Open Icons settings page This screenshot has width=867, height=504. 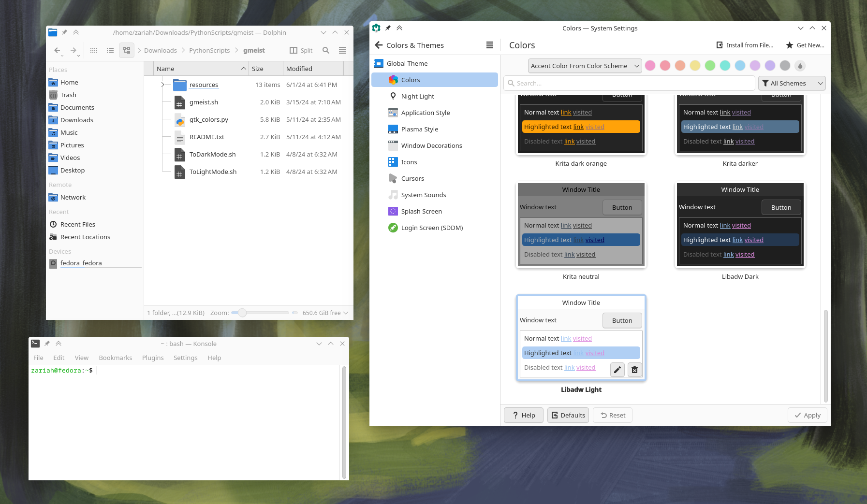click(435, 162)
